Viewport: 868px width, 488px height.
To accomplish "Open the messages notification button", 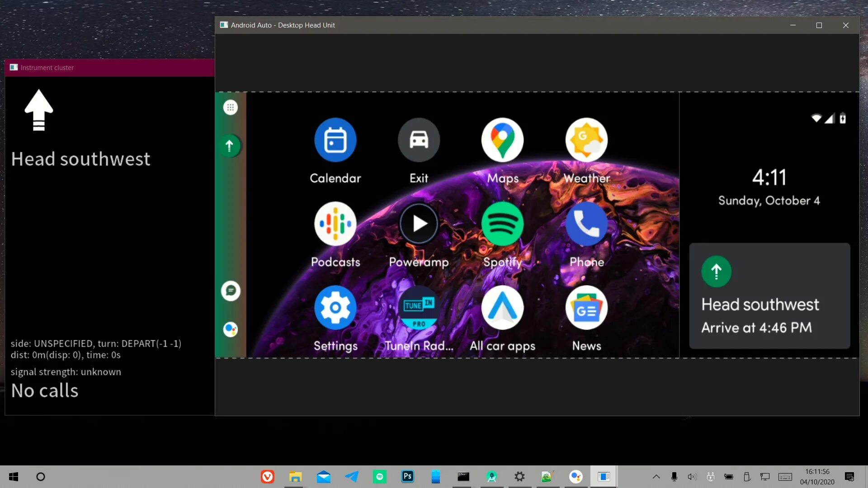I will [x=231, y=291].
